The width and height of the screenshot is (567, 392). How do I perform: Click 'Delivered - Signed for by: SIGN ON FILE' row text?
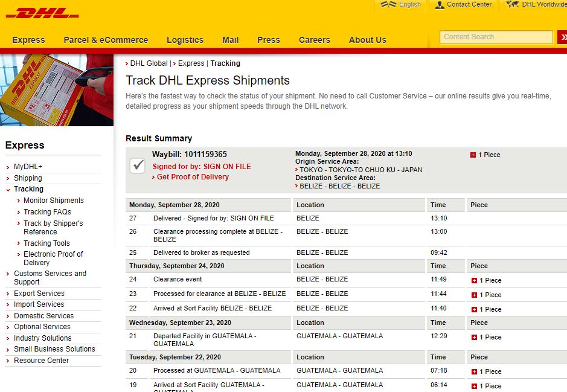tap(213, 219)
